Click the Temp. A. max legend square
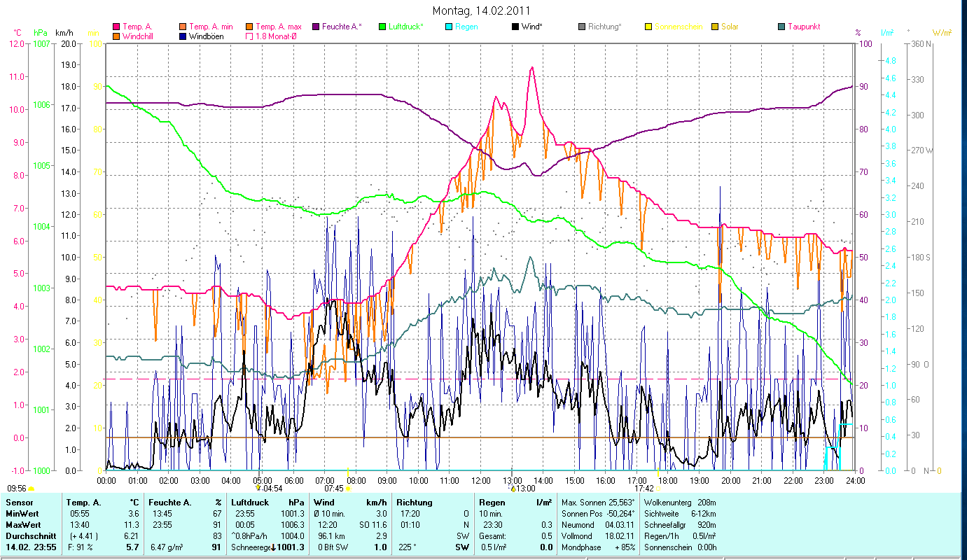967x560 pixels. tap(251, 27)
